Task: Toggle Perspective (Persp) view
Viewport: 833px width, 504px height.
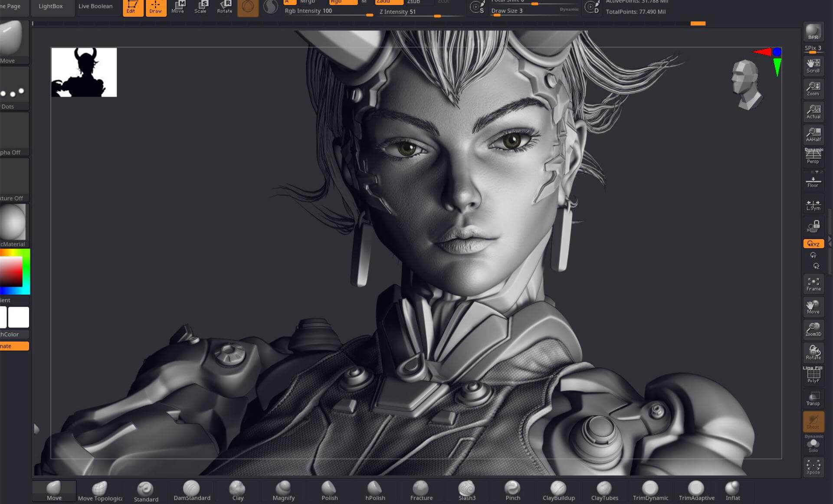Action: pyautogui.click(x=813, y=156)
